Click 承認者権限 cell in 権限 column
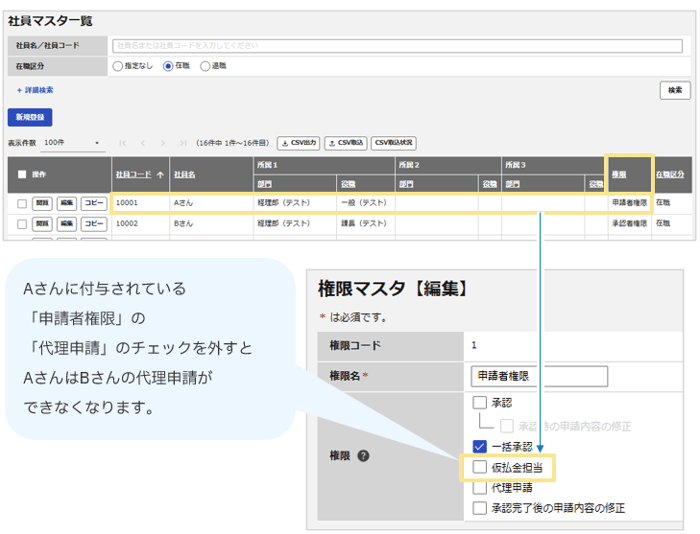 [629, 223]
